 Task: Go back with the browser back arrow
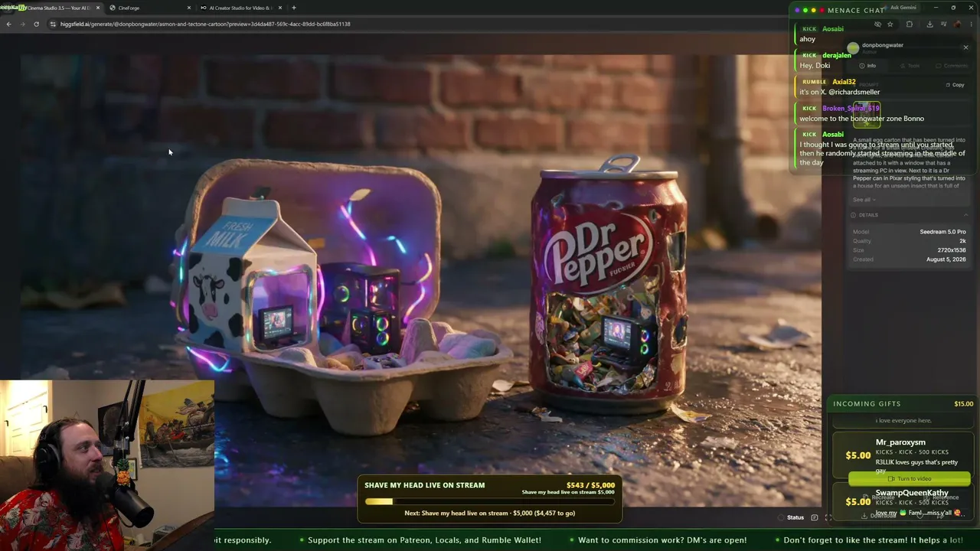8,24
